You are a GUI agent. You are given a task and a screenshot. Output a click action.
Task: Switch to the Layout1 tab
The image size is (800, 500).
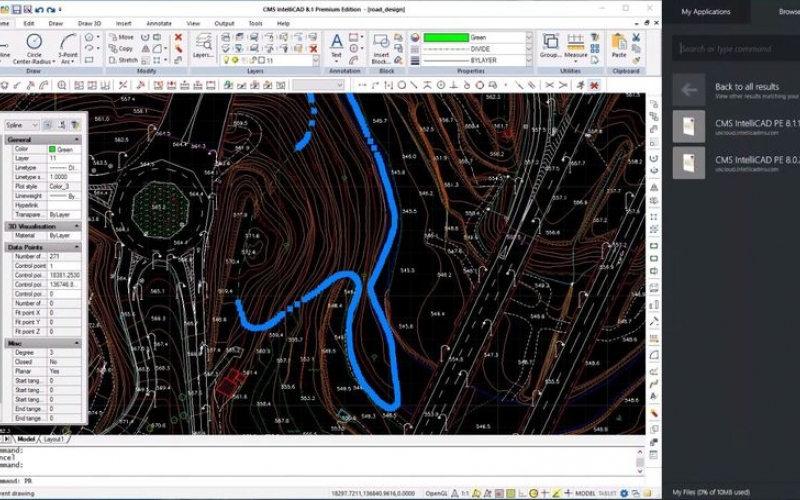54,439
